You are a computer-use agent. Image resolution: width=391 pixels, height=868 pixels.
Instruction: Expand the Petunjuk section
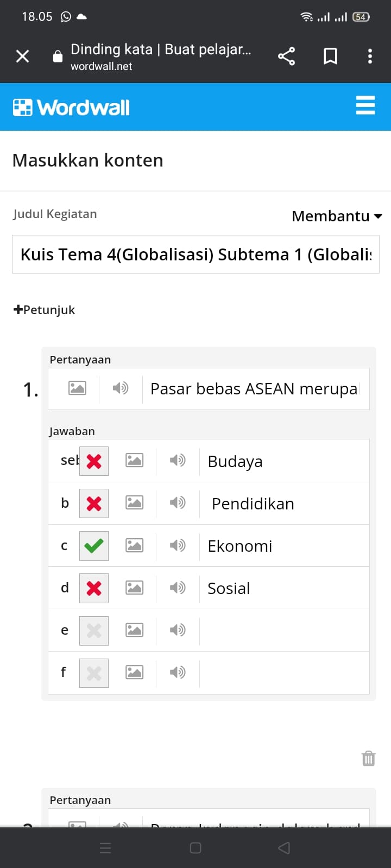(44, 310)
